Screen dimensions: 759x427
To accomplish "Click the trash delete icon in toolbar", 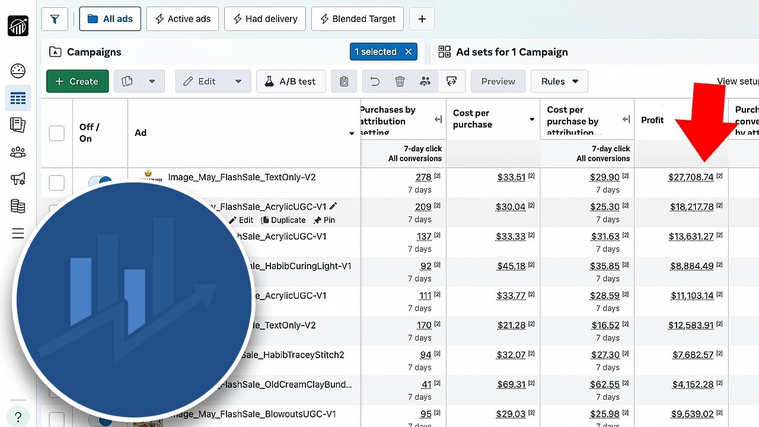I will point(400,81).
